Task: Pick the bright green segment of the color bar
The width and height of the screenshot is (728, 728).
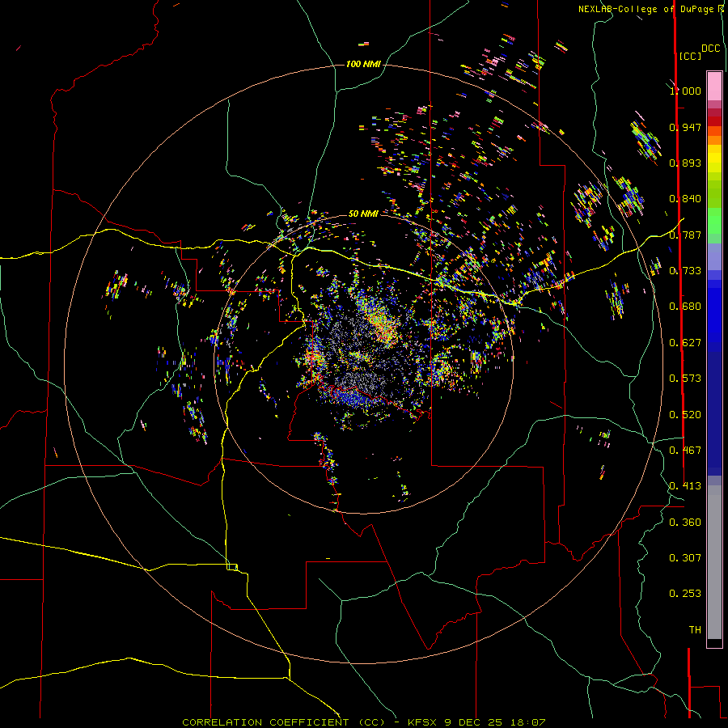Action: [714, 221]
